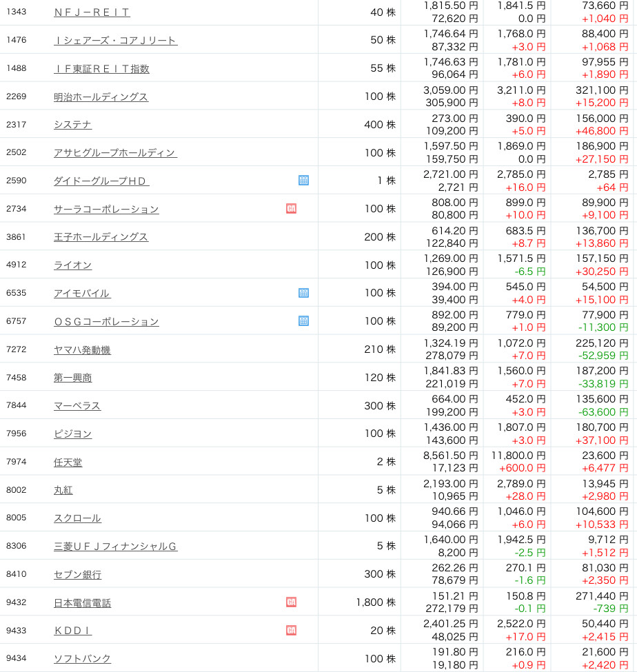The image size is (637, 672).
Task: Open アイモバイル stock link
Action: (x=82, y=294)
